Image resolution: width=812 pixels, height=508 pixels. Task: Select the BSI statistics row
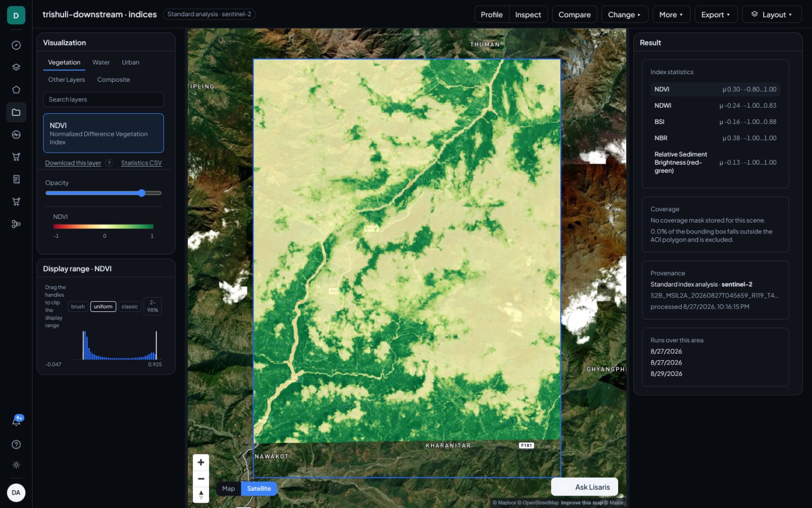pos(715,122)
